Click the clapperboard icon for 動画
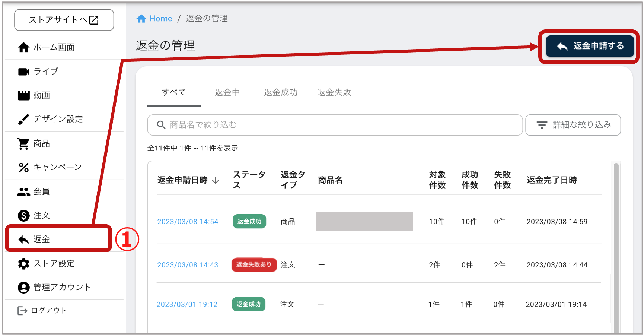644x336 pixels. [x=24, y=95]
